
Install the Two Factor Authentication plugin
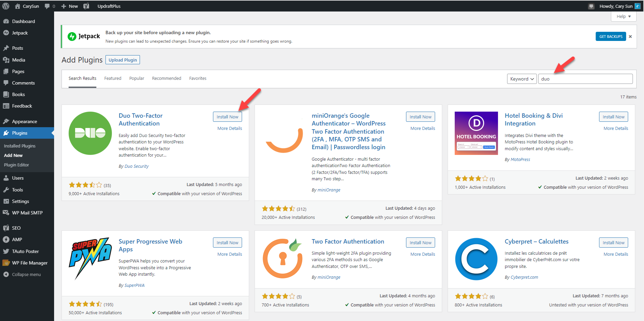click(x=421, y=243)
